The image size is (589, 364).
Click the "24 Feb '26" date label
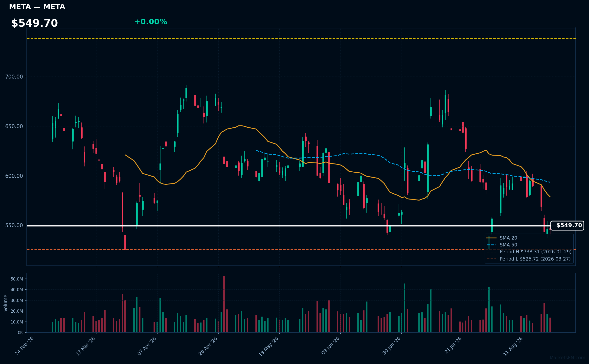24,346
